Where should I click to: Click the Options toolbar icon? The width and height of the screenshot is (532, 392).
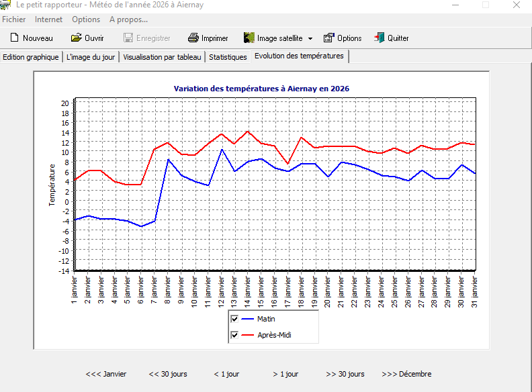tap(328, 38)
